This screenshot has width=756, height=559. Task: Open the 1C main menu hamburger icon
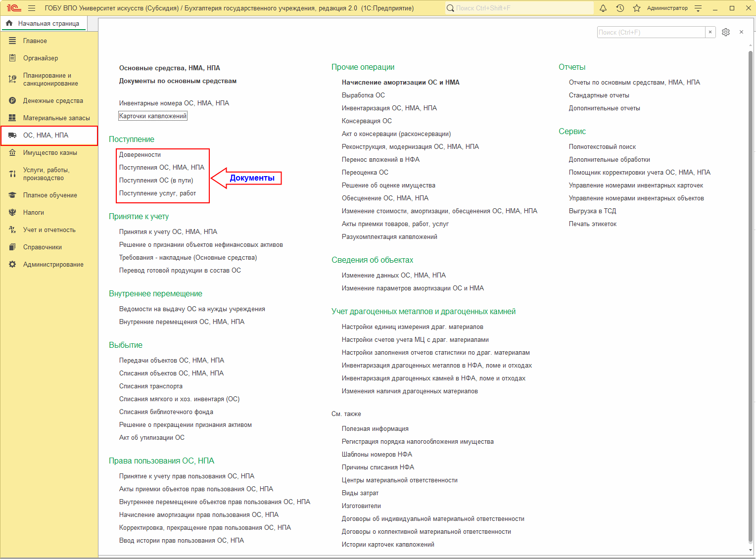point(32,8)
